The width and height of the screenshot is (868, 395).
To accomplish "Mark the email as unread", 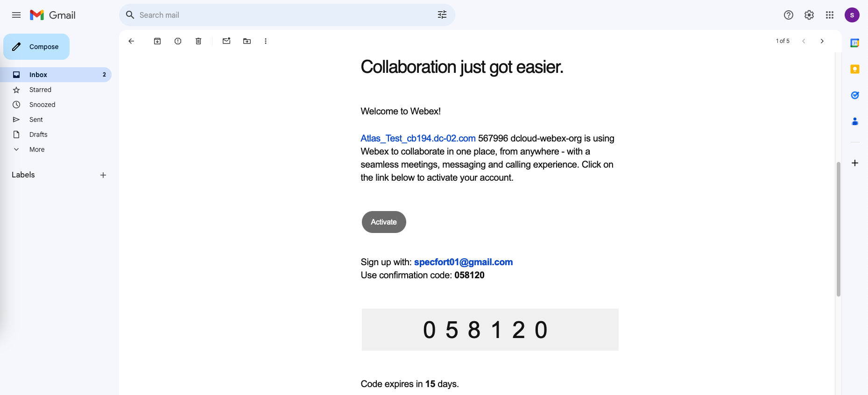I will [226, 41].
